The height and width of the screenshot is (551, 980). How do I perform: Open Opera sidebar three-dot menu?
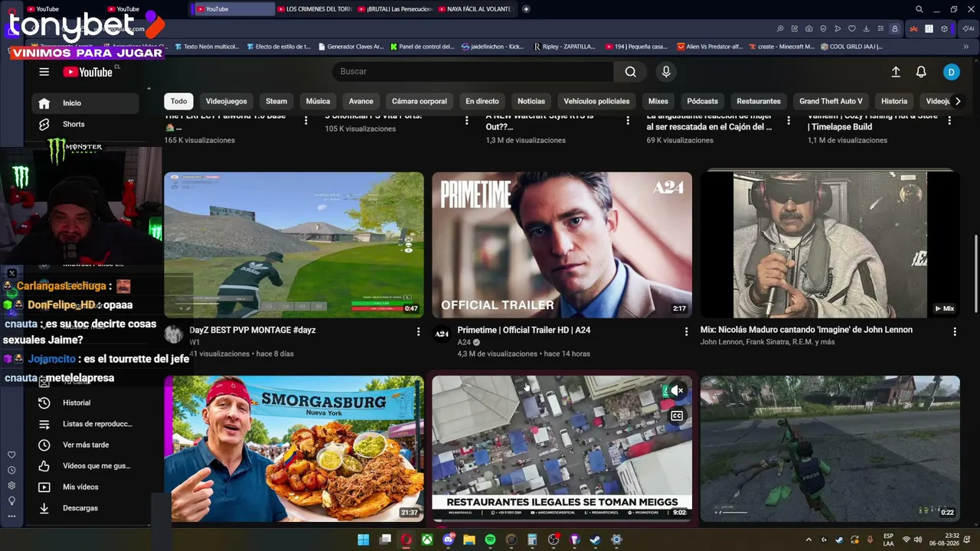11,516
